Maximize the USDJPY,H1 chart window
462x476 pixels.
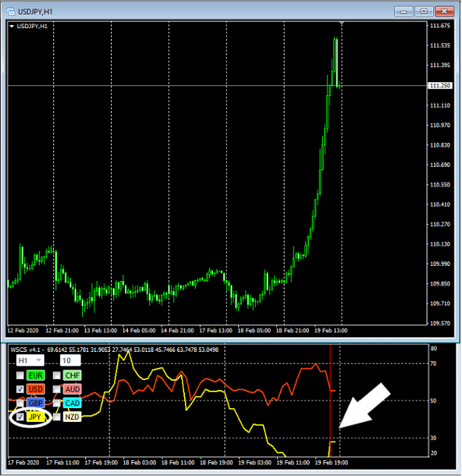tap(424, 11)
